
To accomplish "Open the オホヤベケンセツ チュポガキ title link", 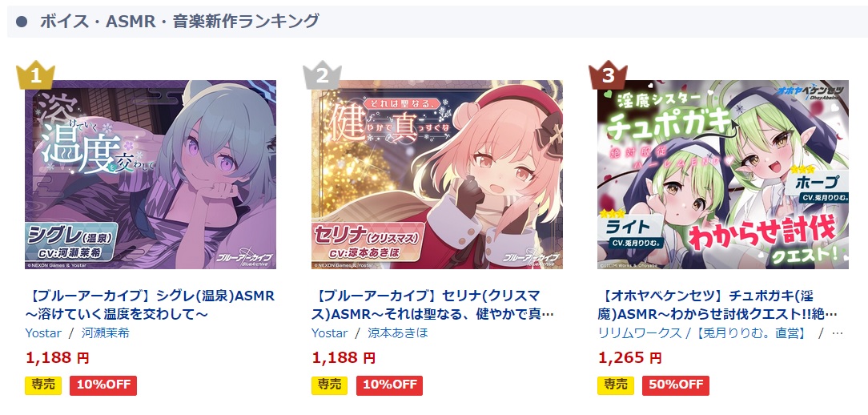I will [718, 305].
